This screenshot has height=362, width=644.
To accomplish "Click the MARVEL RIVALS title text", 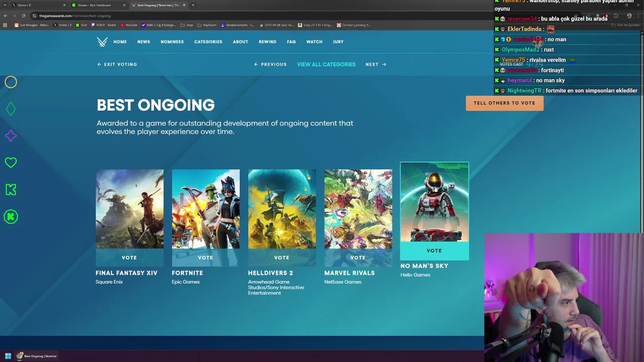I will 349,273.
